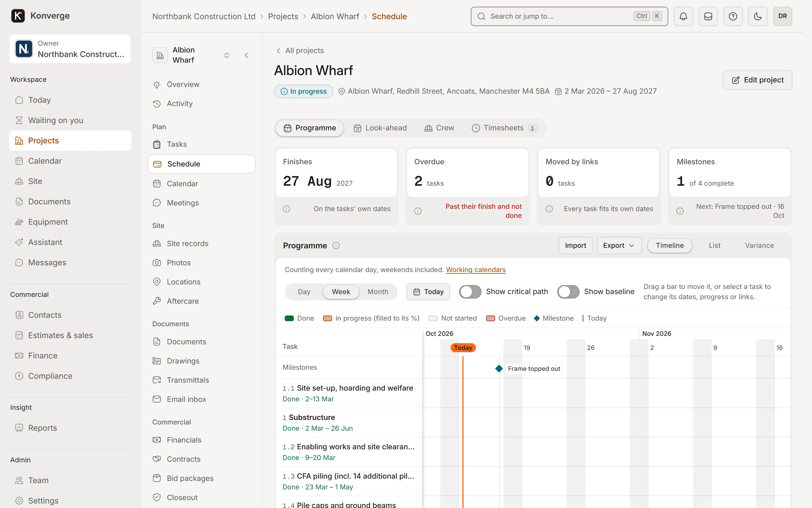Switch programme view to Variance
The width and height of the screenshot is (812, 508).
click(x=759, y=246)
